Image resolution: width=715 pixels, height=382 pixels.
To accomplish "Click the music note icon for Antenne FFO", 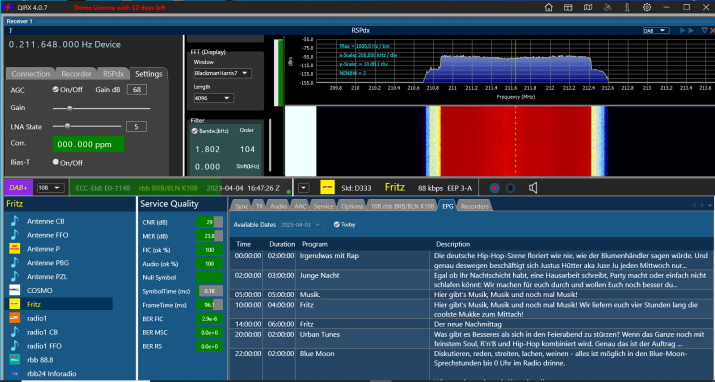I will (x=15, y=235).
